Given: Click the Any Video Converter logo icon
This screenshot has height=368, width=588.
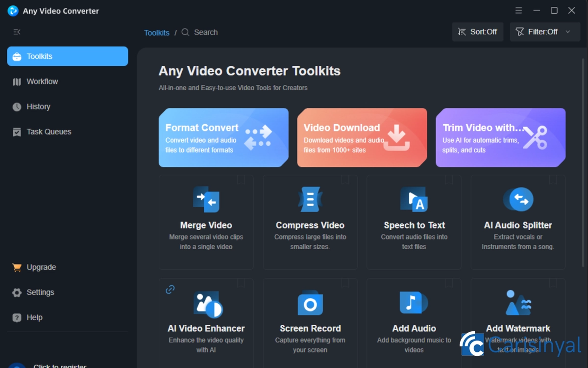Looking at the screenshot, I should click(13, 11).
